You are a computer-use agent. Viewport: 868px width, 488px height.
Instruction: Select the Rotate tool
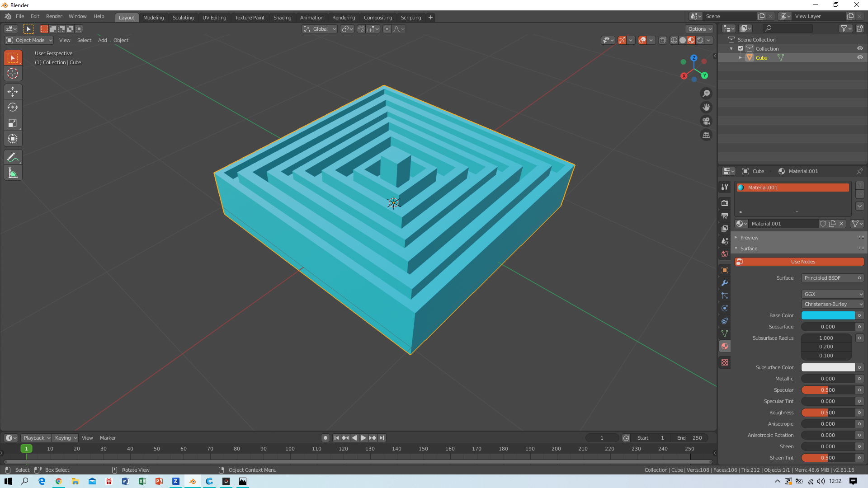13,108
